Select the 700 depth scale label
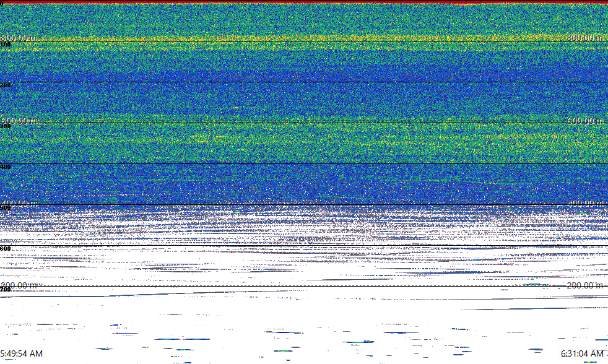The width and height of the screenshot is (608, 364). 6,290
